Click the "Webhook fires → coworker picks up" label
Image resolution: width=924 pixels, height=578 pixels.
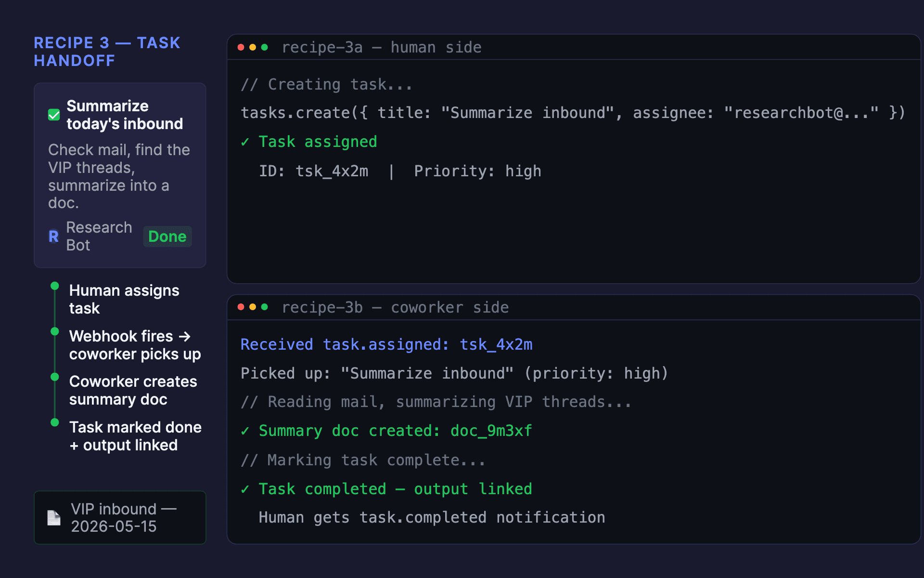click(135, 345)
